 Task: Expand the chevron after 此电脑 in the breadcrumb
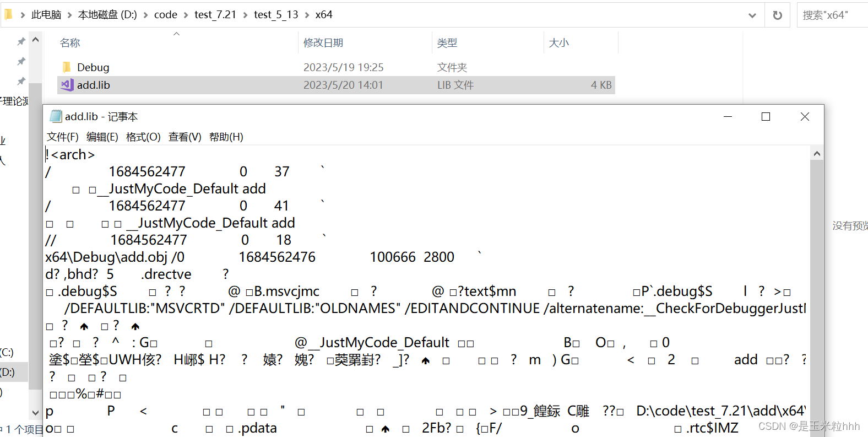[x=70, y=15]
